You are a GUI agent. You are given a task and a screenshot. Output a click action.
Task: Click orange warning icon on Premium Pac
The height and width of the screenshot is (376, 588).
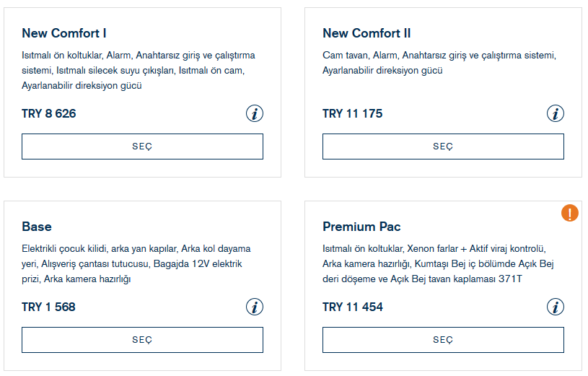tap(570, 213)
